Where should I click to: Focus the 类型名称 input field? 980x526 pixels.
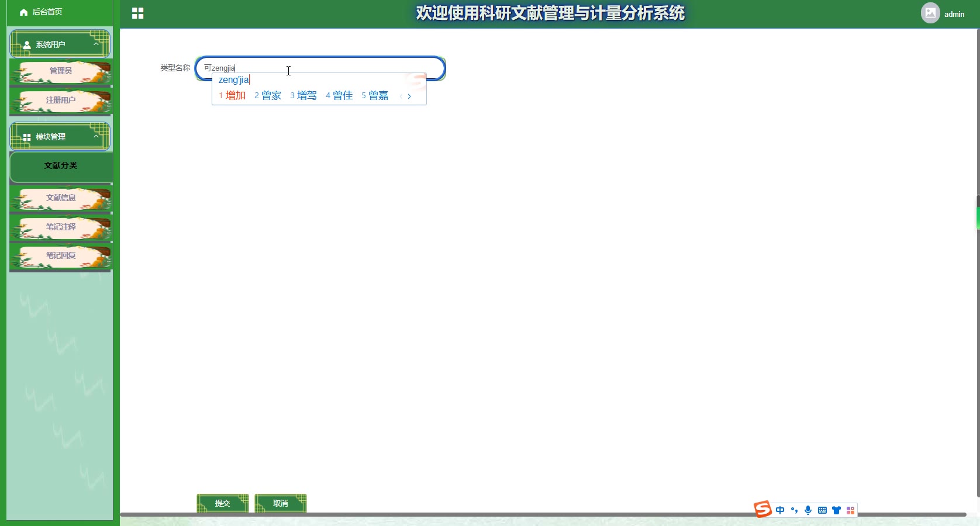(x=320, y=68)
